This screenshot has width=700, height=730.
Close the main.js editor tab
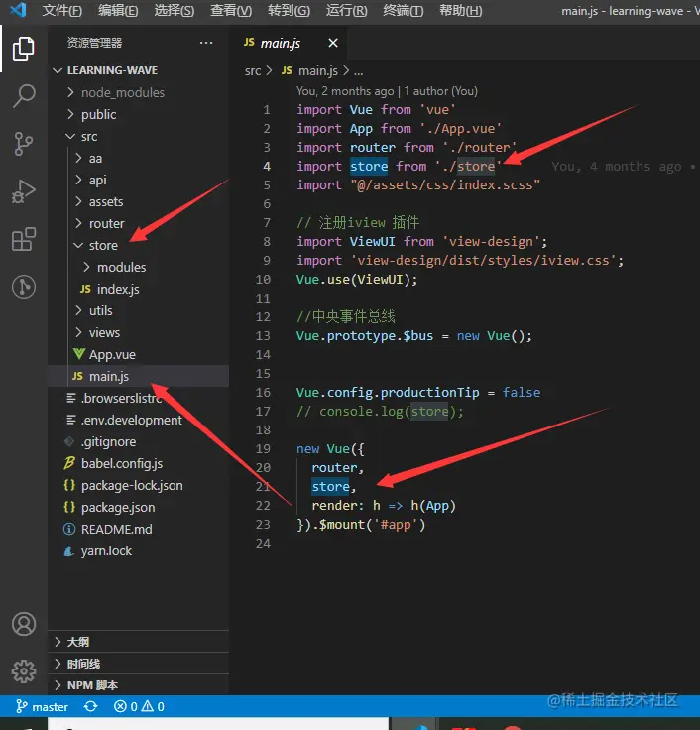pos(333,43)
